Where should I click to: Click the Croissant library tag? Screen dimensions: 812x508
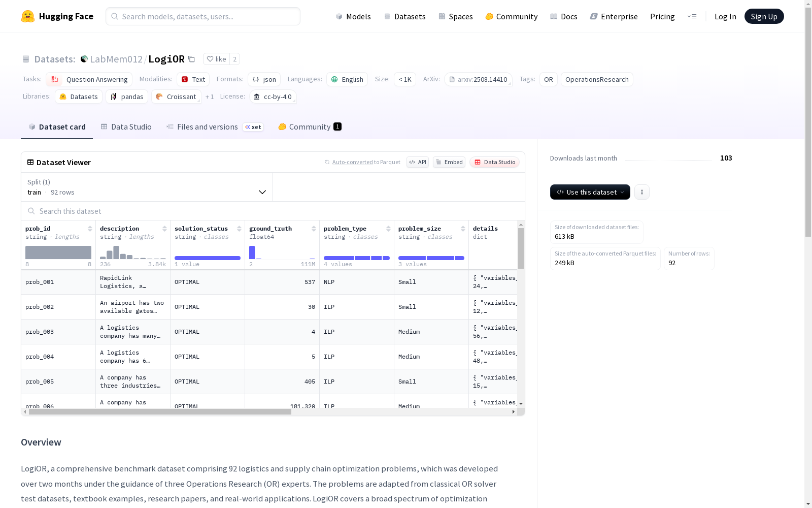click(176, 97)
